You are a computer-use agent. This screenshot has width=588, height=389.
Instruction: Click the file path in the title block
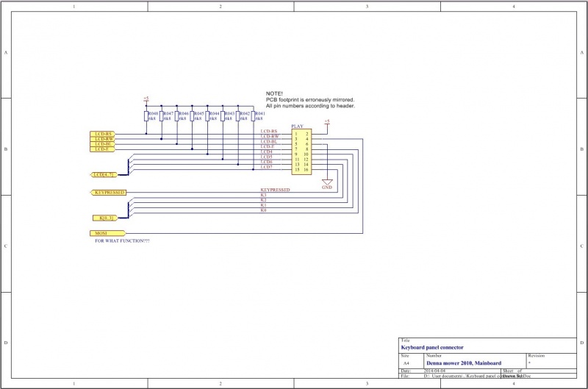[477, 376]
